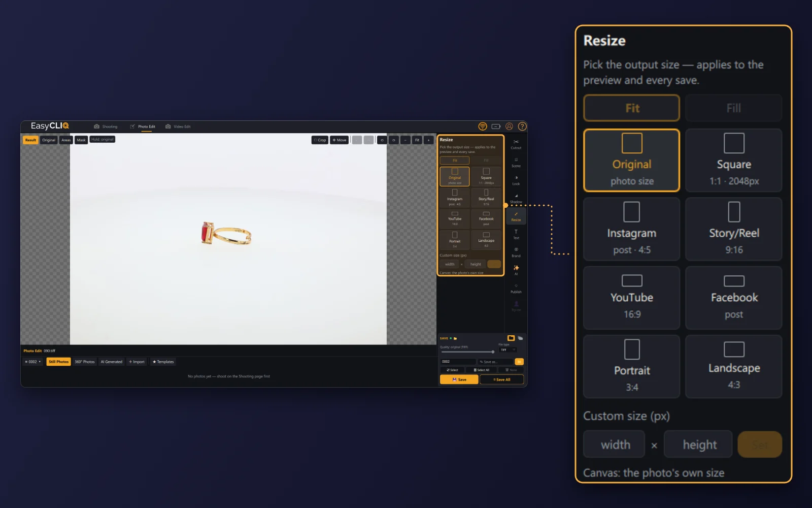Select Landscape 4:3 in enlarged callout
812x508 pixels.
(x=733, y=366)
